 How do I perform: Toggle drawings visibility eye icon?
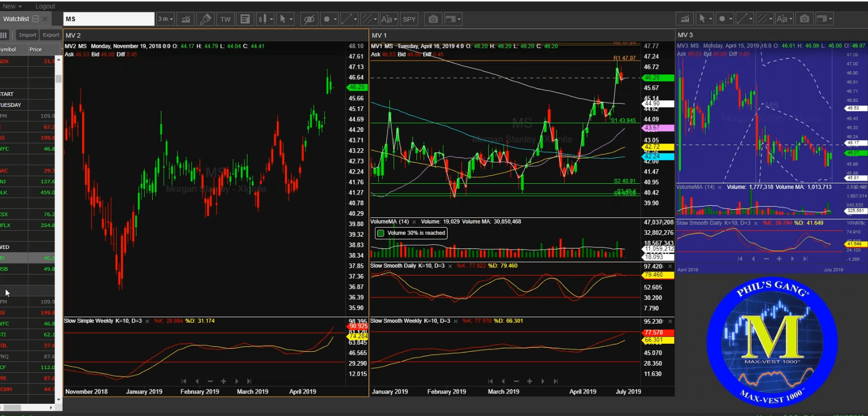(309, 19)
